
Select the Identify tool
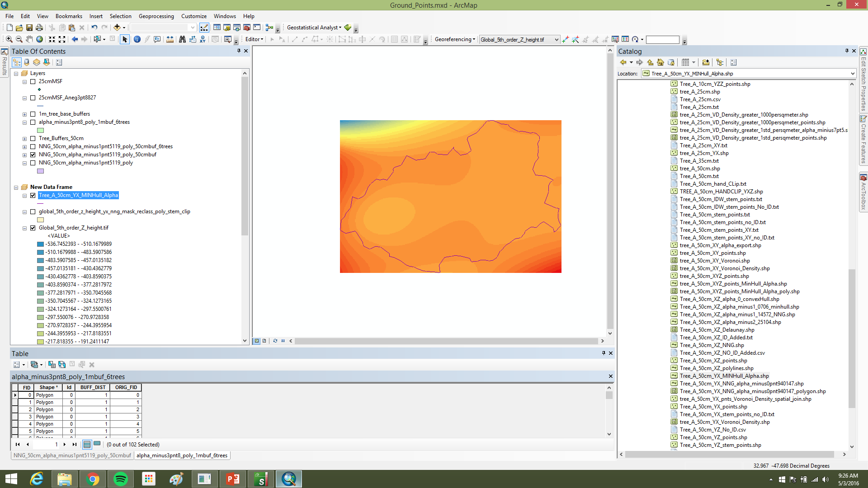coord(137,39)
